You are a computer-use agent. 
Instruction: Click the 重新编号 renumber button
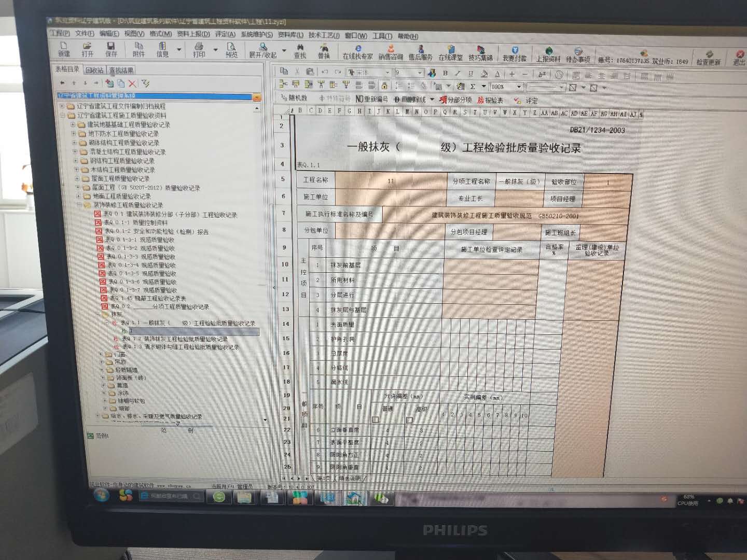[372, 99]
